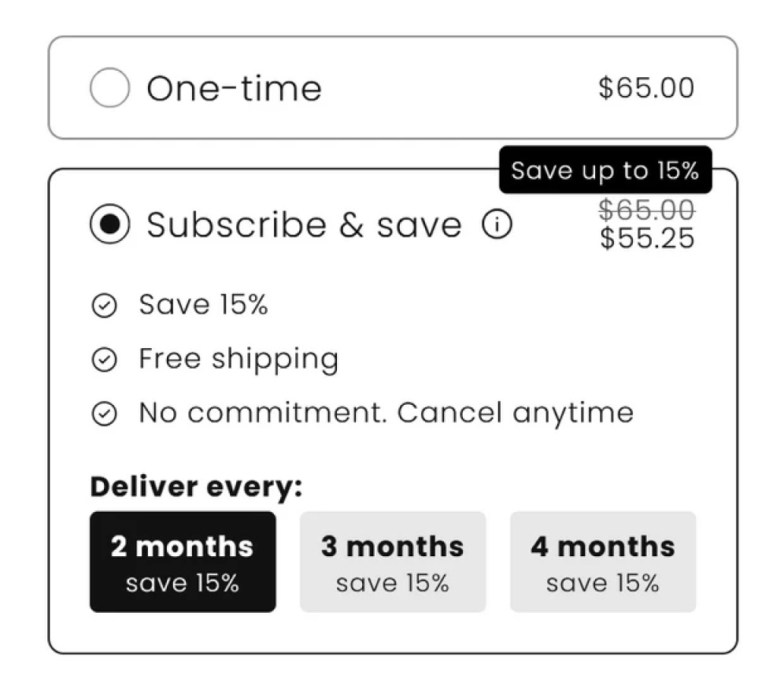Click the Deliver every: heading
Screen dimensions: 784x690
click(196, 487)
